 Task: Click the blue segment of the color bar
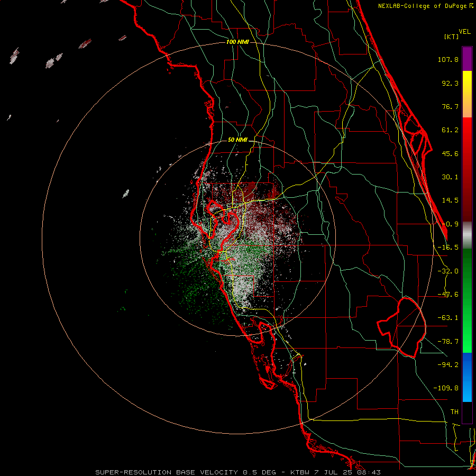pyautogui.click(x=467, y=377)
